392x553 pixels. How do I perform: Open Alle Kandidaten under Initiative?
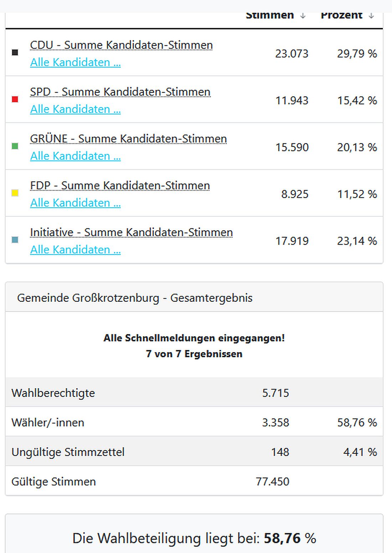coord(75,249)
